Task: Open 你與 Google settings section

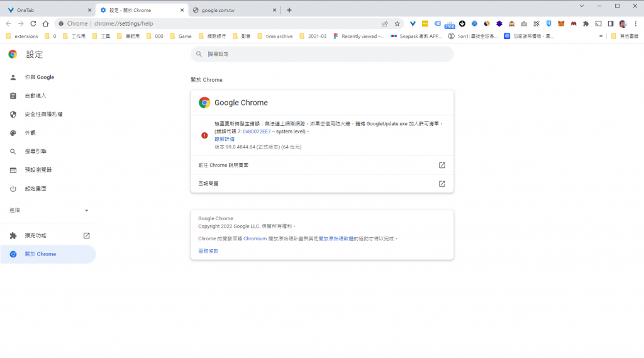Action: (48, 77)
